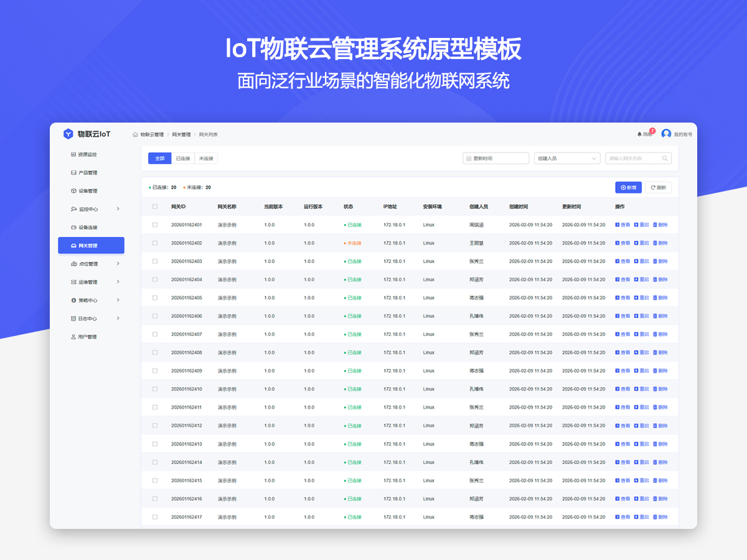Click the 物联云IoT logo icon
Screen dimensions: 747x560
[68, 134]
